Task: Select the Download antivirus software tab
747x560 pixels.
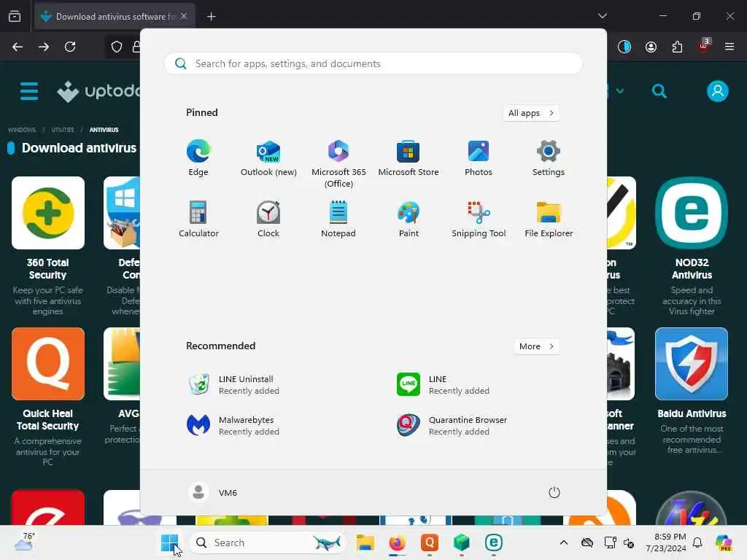Action: (115, 17)
